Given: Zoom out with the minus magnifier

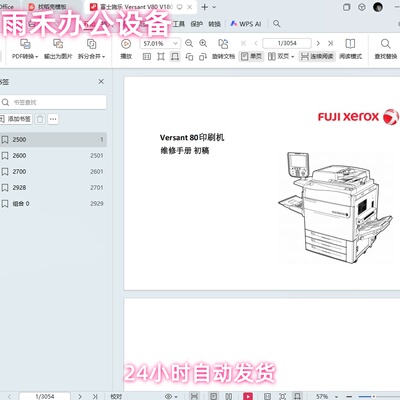Looking at the screenshot, I should pyautogui.click(x=189, y=43).
